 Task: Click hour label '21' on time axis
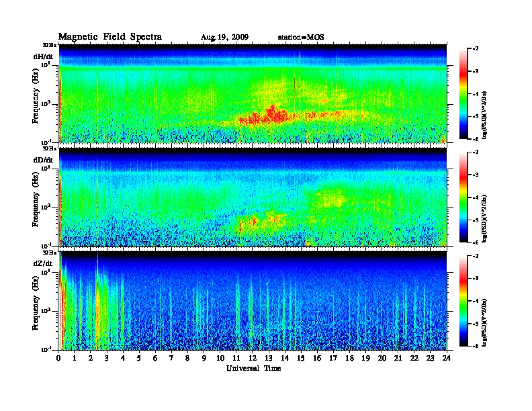pos(398,359)
